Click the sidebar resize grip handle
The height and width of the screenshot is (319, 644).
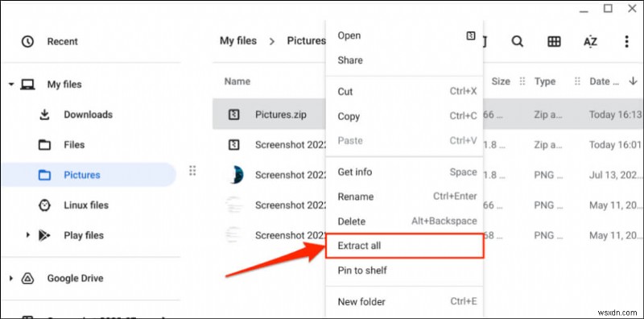coord(192,170)
